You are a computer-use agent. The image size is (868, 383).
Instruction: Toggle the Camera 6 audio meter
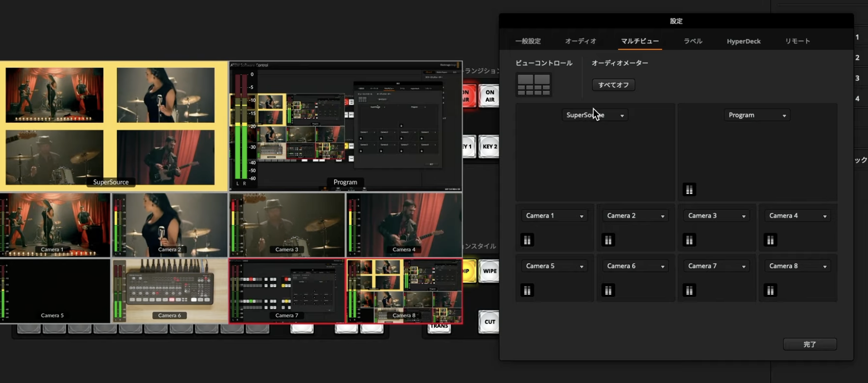tap(608, 290)
